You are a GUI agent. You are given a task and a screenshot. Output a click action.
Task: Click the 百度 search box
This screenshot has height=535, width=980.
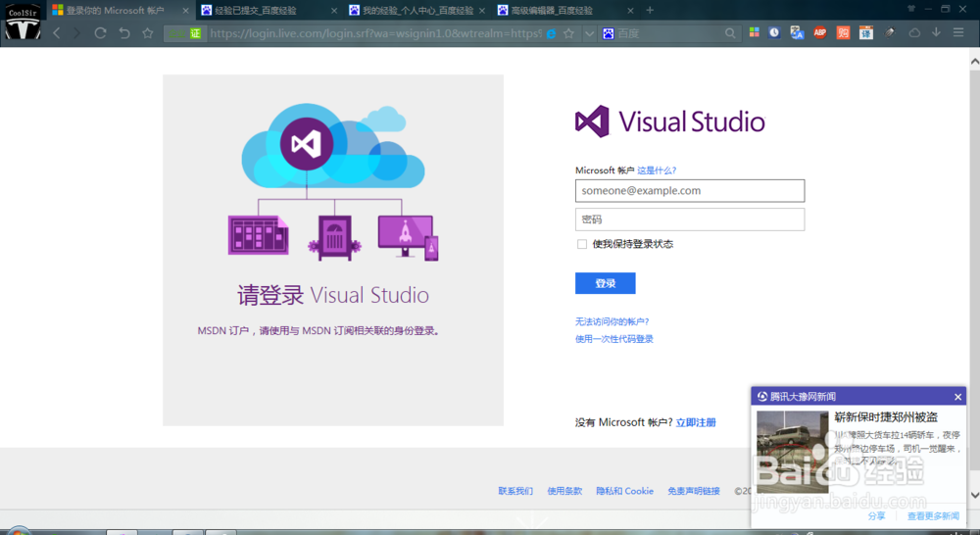coord(668,33)
